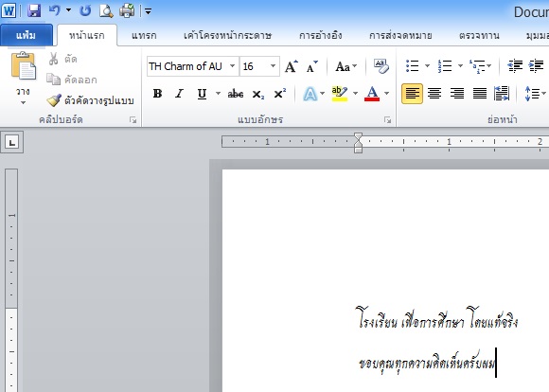
Task: Click the Grow Font icon
Action: [x=291, y=66]
